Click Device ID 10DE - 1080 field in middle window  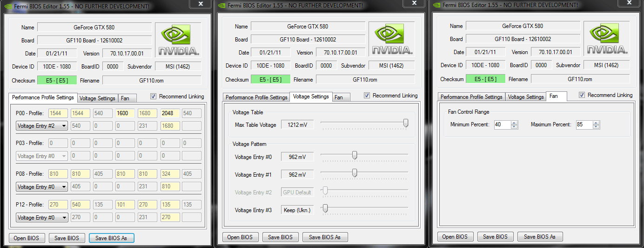[x=270, y=66]
